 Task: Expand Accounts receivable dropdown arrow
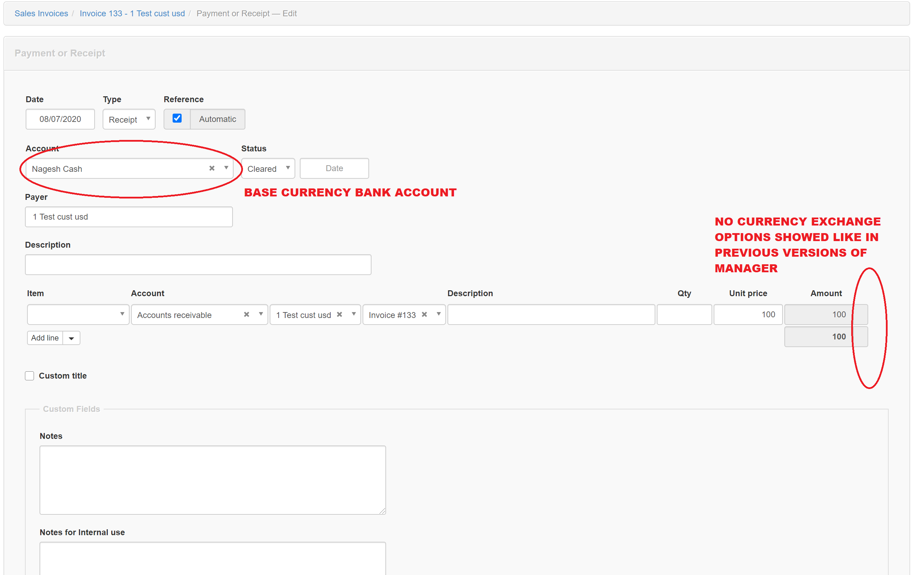261,314
